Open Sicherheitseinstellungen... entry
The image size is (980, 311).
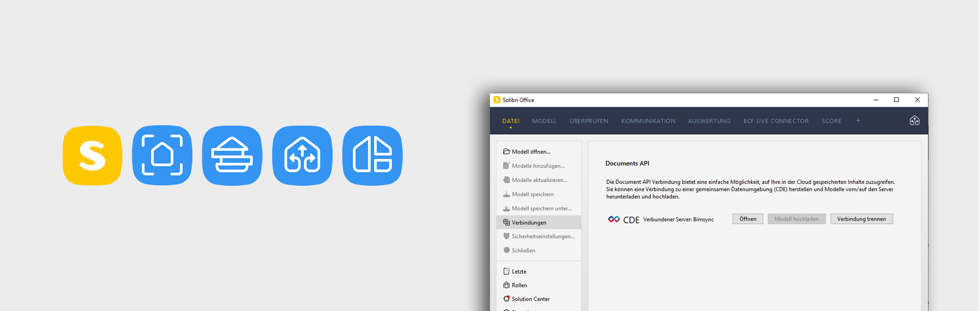539,236
